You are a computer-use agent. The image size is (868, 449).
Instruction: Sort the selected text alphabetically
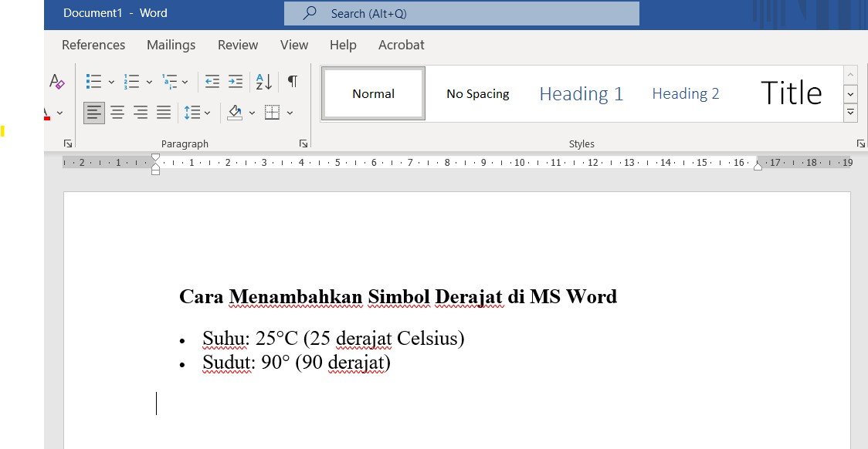pos(263,82)
